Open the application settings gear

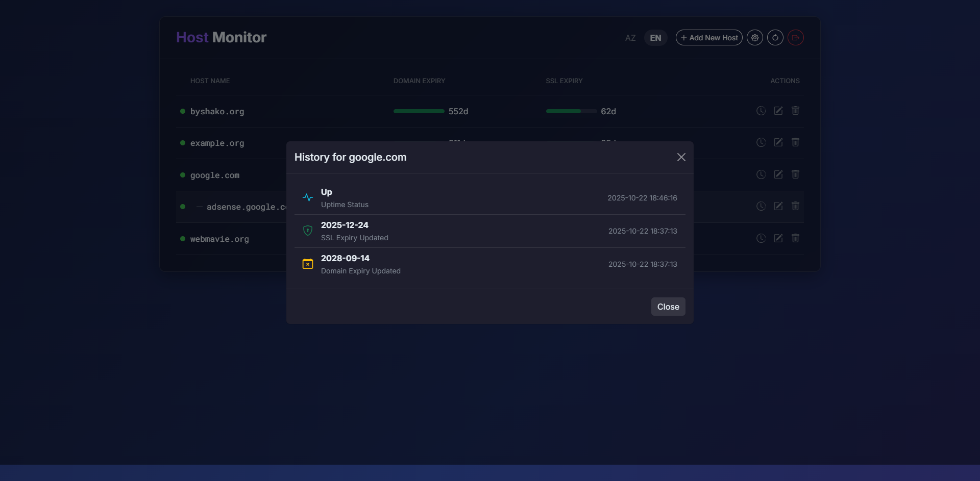coord(755,37)
